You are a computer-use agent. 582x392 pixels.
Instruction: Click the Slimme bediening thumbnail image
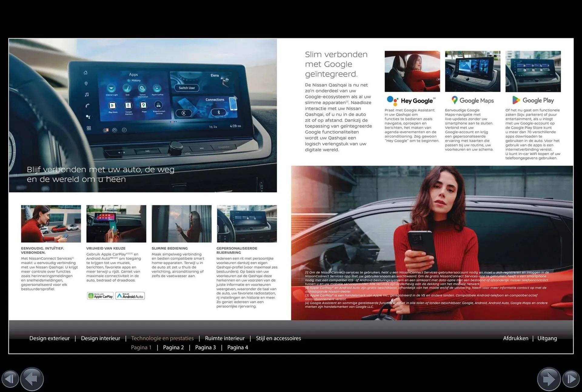click(182, 224)
